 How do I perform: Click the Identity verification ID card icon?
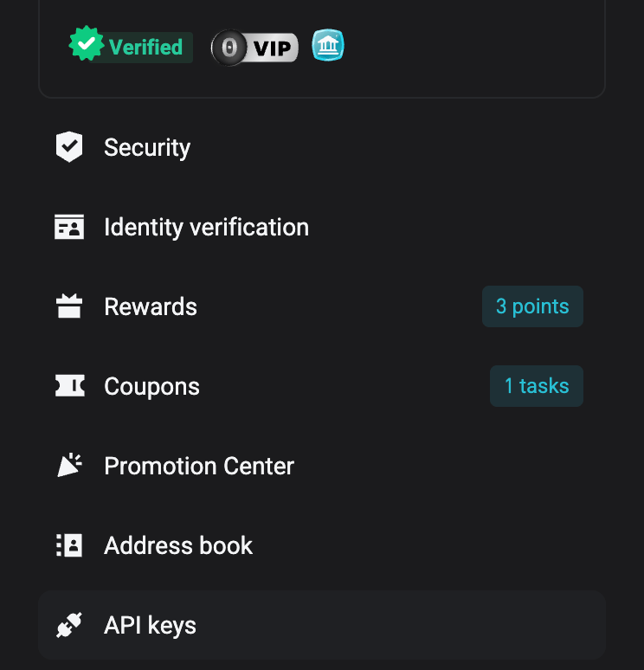(69, 228)
